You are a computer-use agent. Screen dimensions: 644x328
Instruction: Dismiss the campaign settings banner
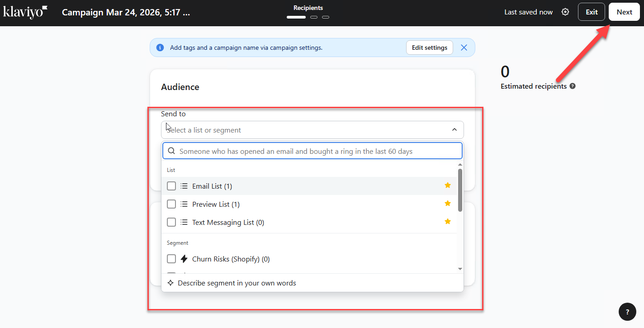coord(464,48)
